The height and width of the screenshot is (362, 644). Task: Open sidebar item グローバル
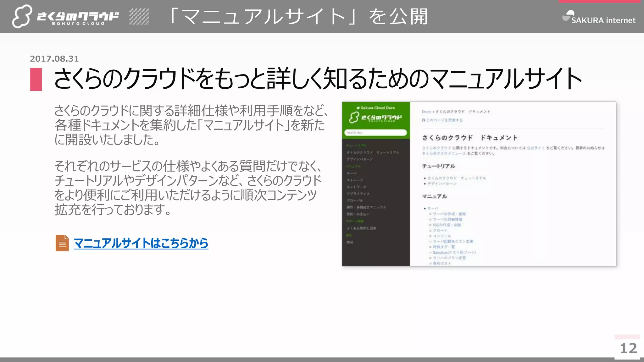click(355, 200)
